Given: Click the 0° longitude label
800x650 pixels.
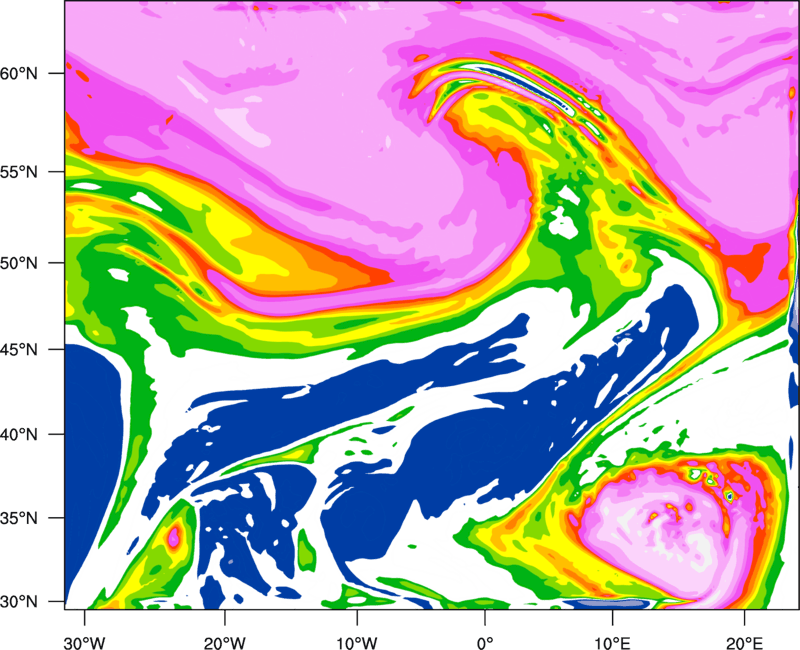Looking at the screenshot, I should pyautogui.click(x=485, y=643).
